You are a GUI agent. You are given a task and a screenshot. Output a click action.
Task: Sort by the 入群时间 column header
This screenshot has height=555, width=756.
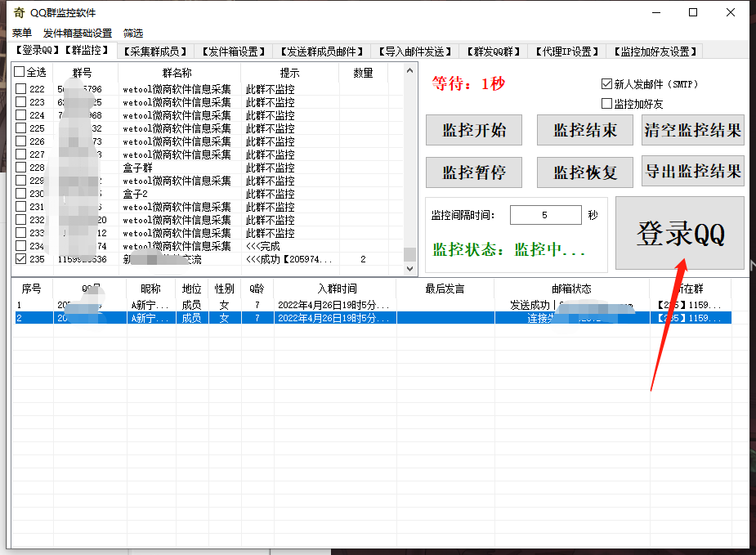coord(337,289)
